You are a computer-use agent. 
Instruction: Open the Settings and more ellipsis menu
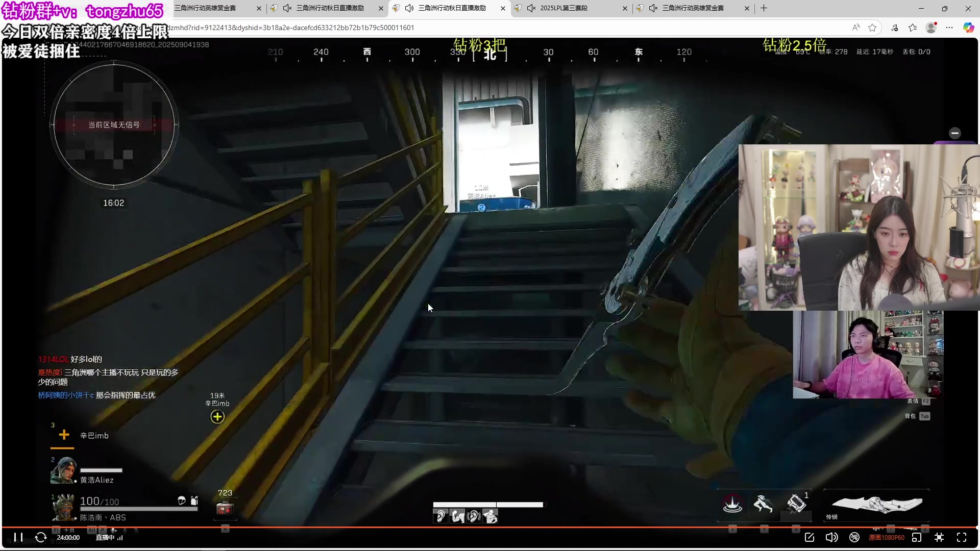point(949,28)
